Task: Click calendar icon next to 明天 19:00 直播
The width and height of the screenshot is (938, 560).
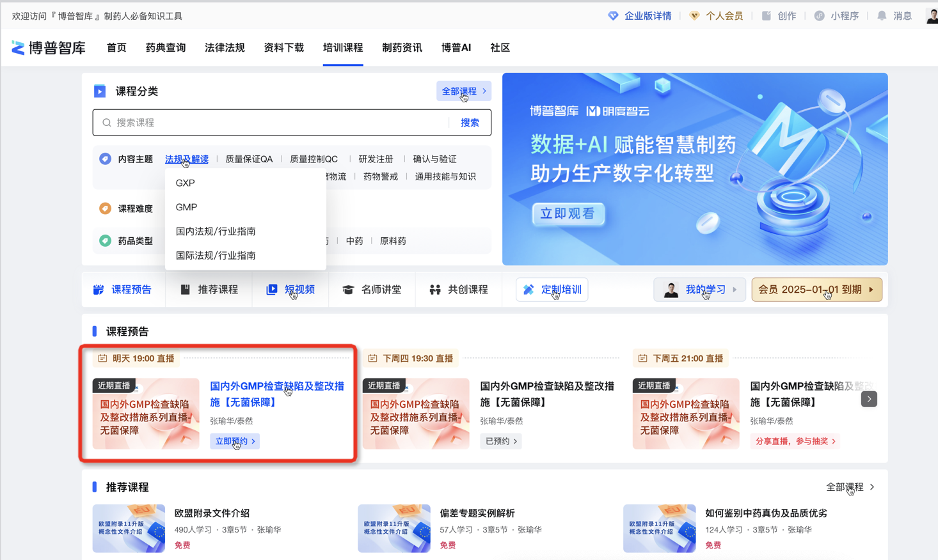Action: (x=102, y=359)
